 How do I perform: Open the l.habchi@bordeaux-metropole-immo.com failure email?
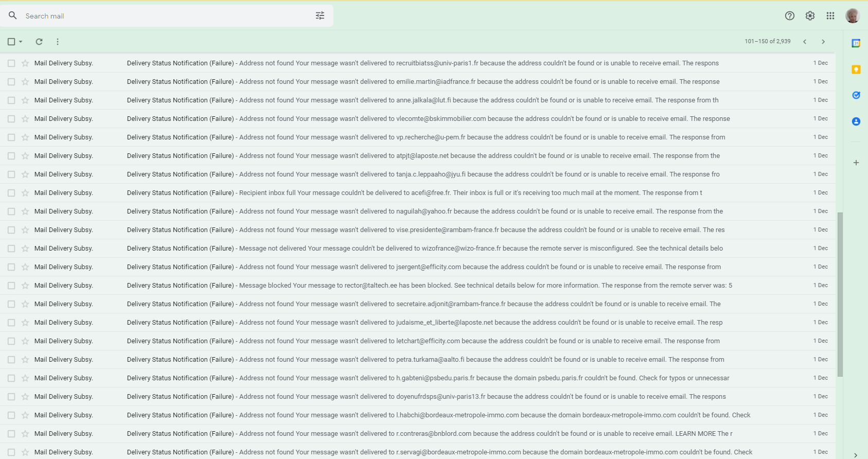[418, 415]
